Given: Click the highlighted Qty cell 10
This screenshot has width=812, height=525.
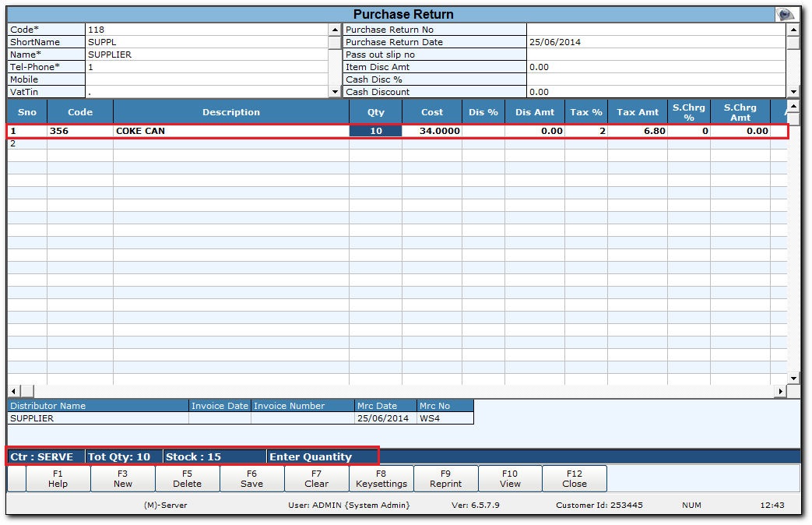Looking at the screenshot, I should point(376,131).
